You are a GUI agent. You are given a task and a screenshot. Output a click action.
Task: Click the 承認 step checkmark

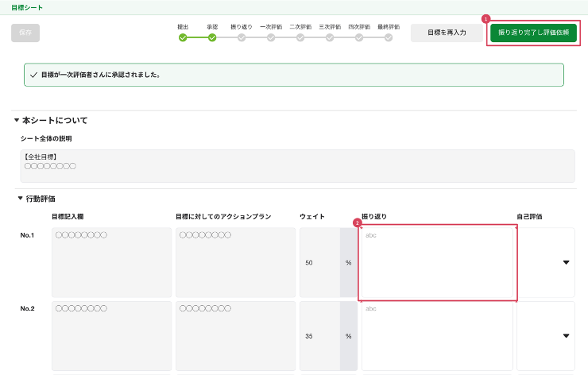212,37
